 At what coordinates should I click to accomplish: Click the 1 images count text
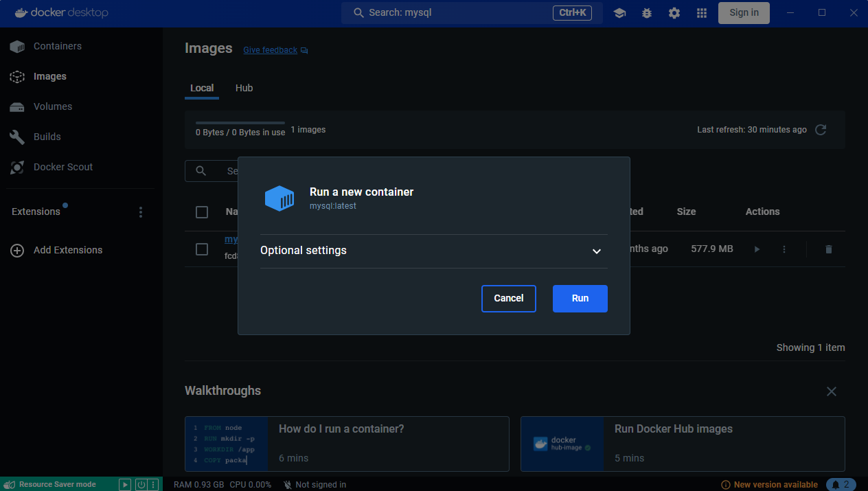[x=308, y=130]
